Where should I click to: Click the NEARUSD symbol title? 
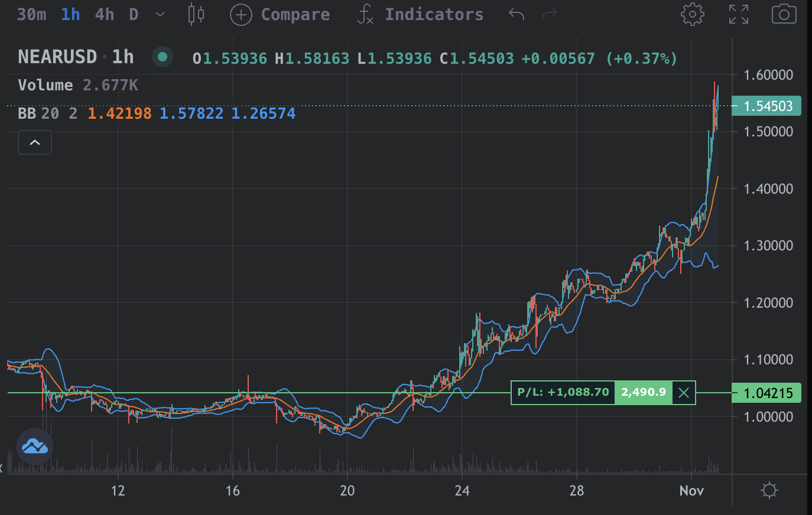click(57, 57)
